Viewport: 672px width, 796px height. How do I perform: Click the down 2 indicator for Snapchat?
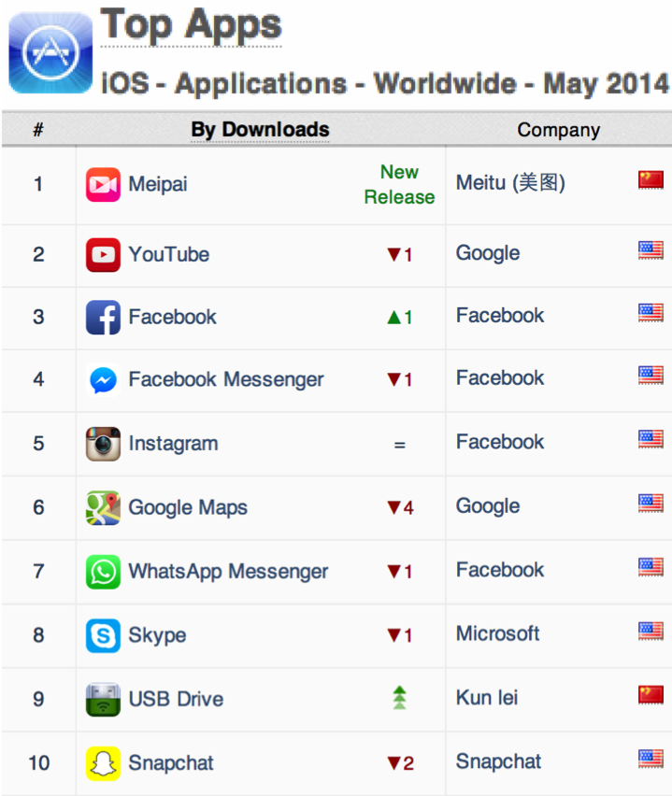click(400, 763)
